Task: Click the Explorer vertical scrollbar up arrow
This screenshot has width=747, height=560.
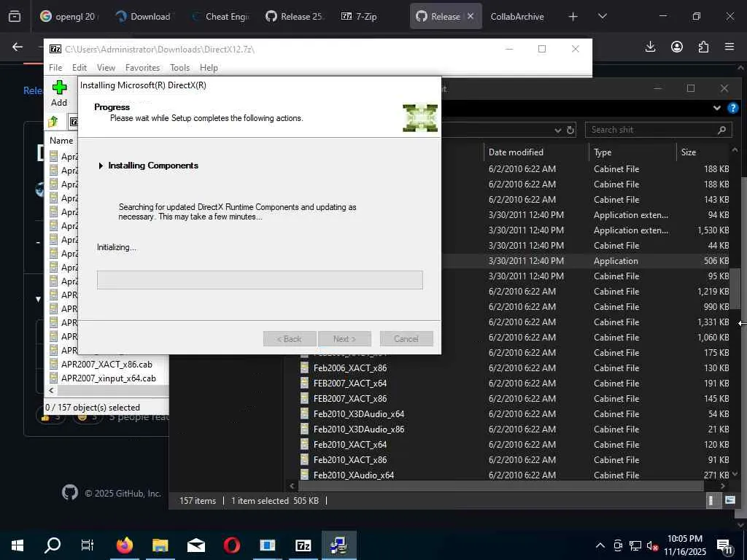Action: [x=735, y=150]
